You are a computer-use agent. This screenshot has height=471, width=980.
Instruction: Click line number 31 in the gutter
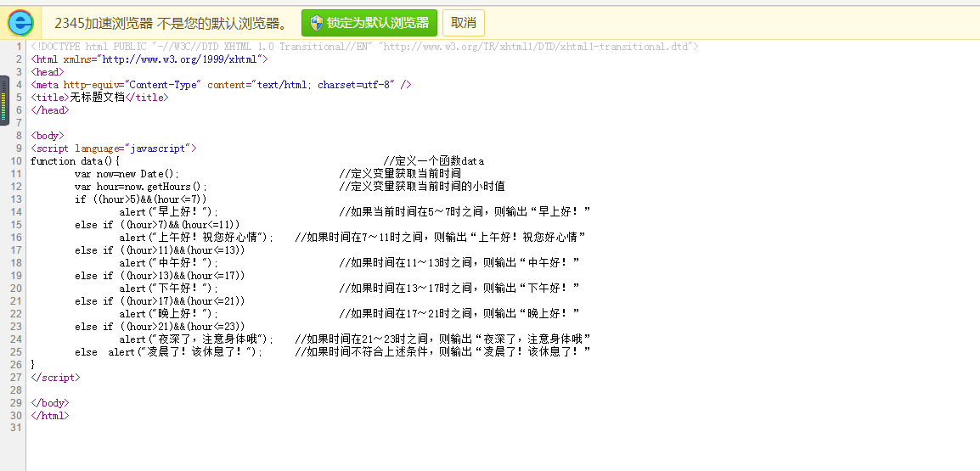tap(16, 428)
